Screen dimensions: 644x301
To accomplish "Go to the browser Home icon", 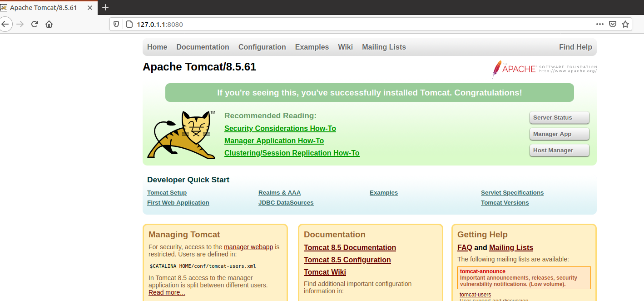I will click(49, 24).
